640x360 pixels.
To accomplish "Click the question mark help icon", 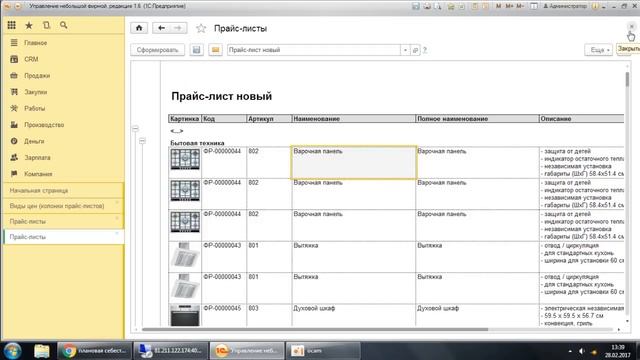I will (425, 50).
